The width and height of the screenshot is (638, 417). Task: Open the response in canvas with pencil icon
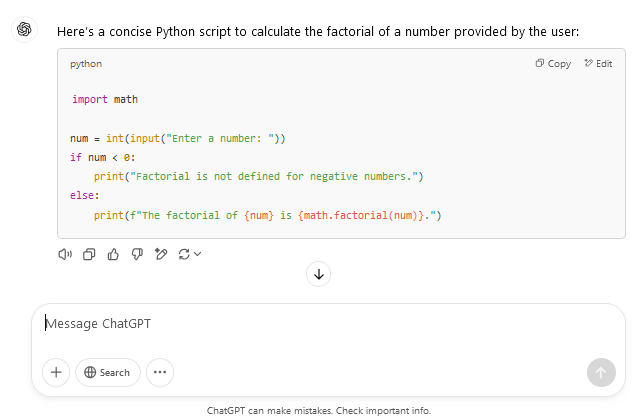pyautogui.click(x=161, y=254)
